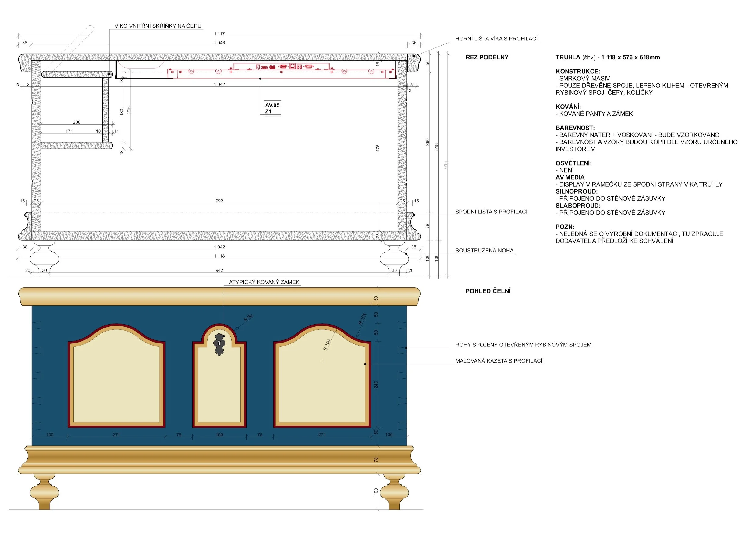756x534 pixels.
Task: Click the red connector ports on display
Action: 282,67
